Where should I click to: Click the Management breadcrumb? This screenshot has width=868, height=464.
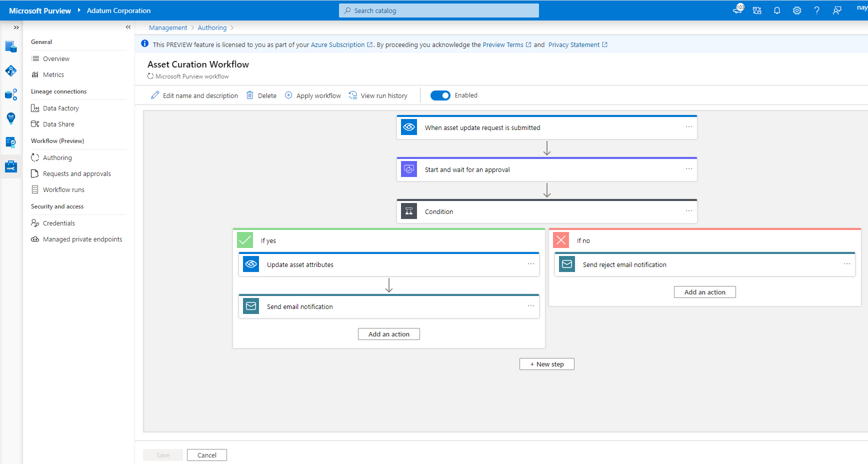coord(168,27)
